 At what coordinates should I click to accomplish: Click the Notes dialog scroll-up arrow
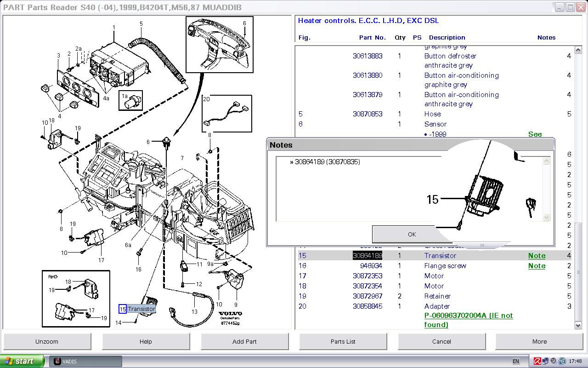tap(547, 161)
